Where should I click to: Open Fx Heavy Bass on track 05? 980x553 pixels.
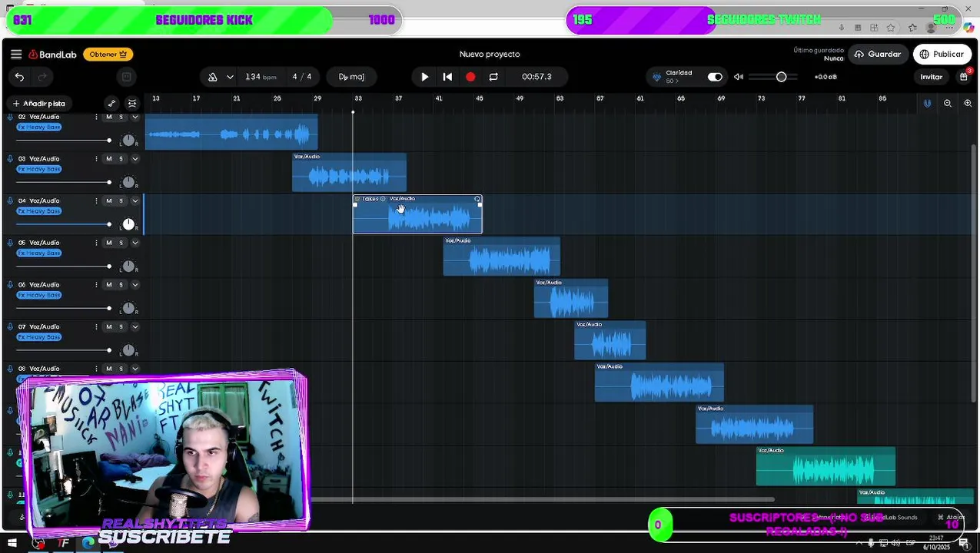39,253
